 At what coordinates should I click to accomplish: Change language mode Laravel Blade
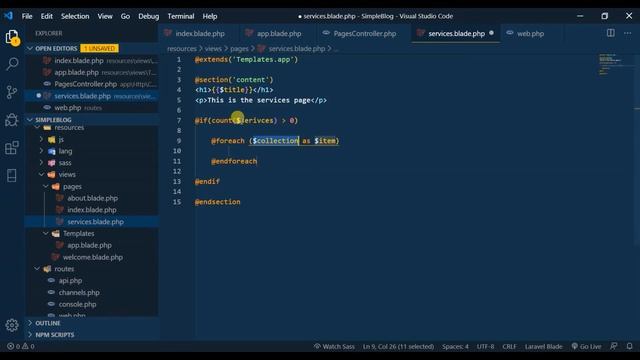[543, 346]
